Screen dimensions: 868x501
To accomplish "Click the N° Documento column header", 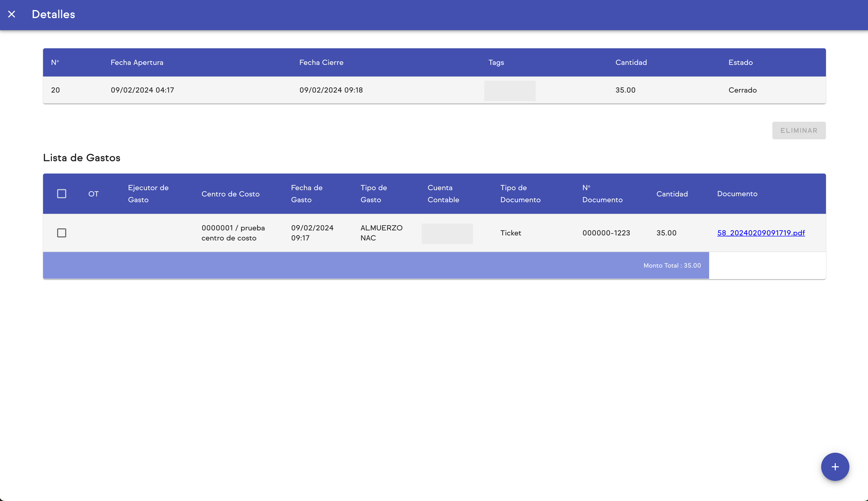I will point(602,194).
